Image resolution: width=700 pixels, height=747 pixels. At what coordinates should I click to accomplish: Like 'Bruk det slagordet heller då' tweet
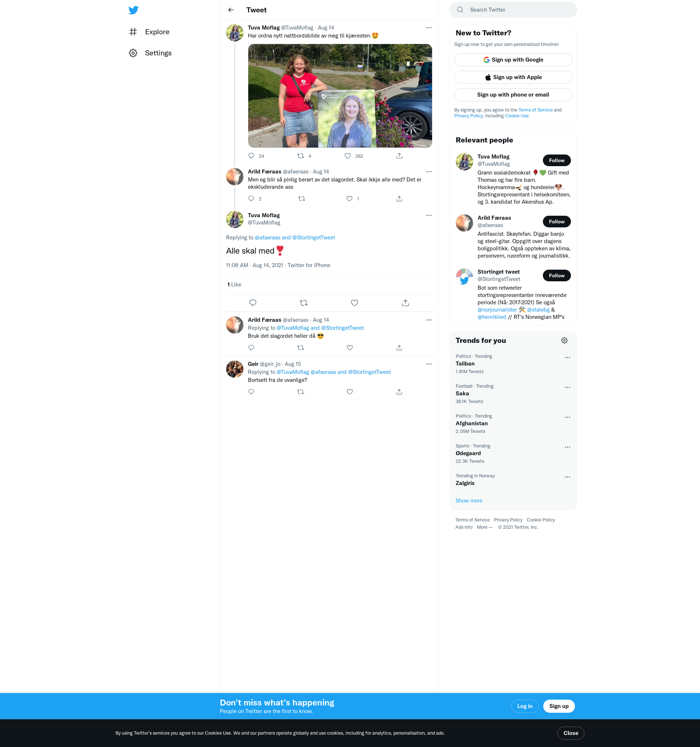point(350,348)
